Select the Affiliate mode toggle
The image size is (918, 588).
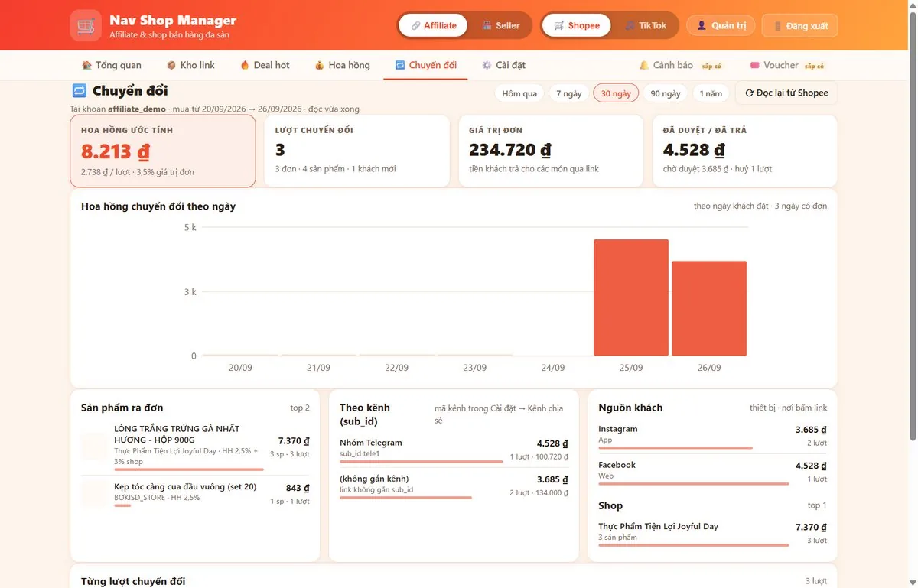click(434, 25)
